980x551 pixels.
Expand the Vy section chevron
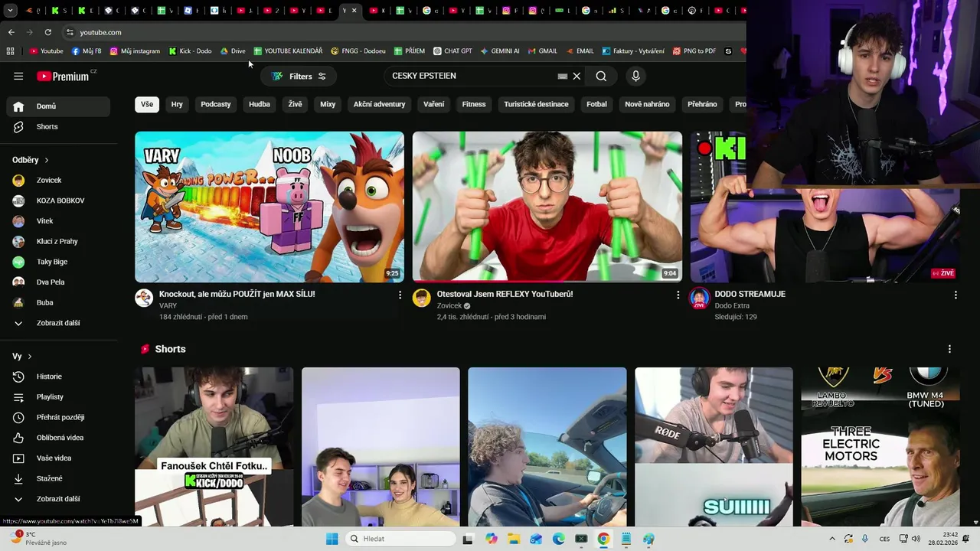coord(30,357)
